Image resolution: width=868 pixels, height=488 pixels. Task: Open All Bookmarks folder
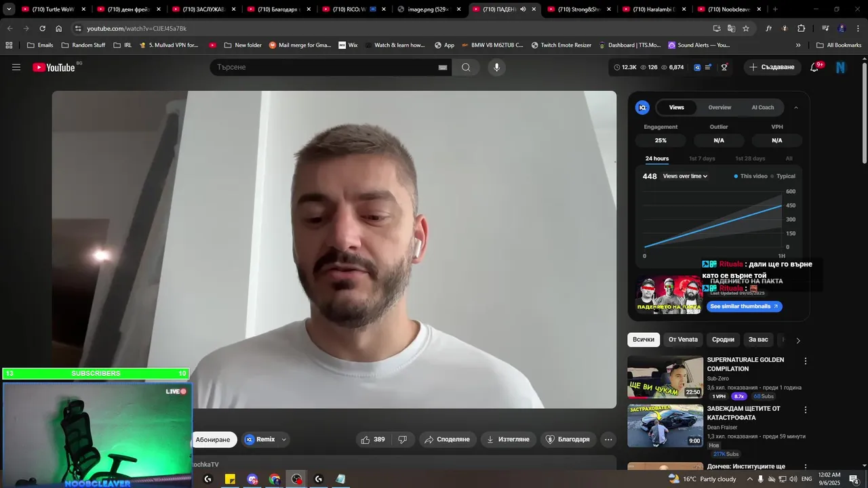click(x=839, y=45)
